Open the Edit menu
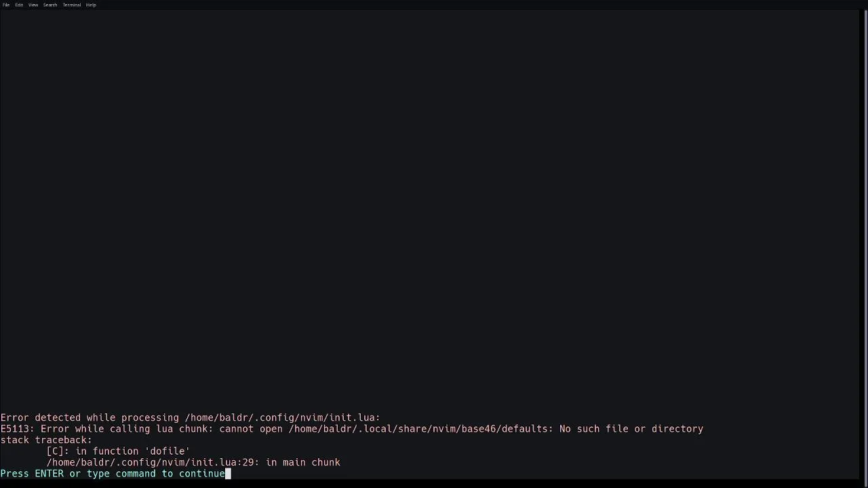Screen dimensions: 868x488 click(19, 5)
